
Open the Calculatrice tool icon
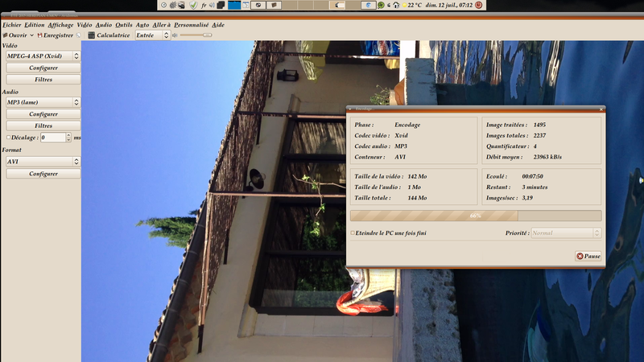pos(92,35)
